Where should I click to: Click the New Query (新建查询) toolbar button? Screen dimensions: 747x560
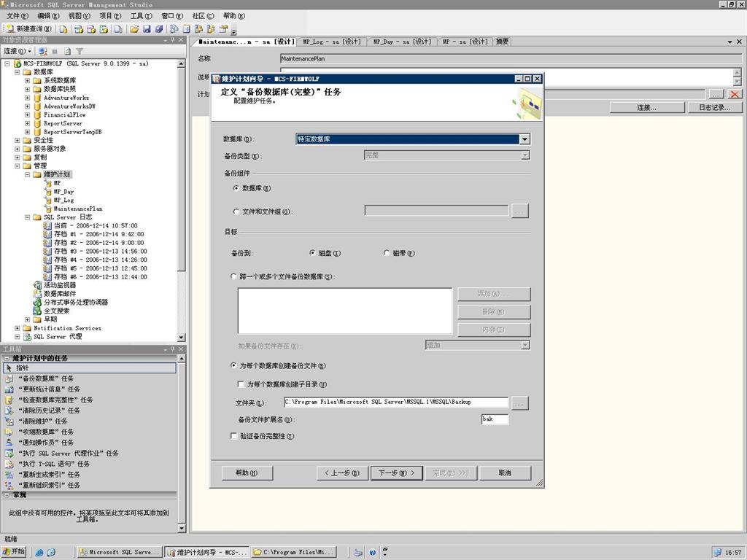point(28,29)
